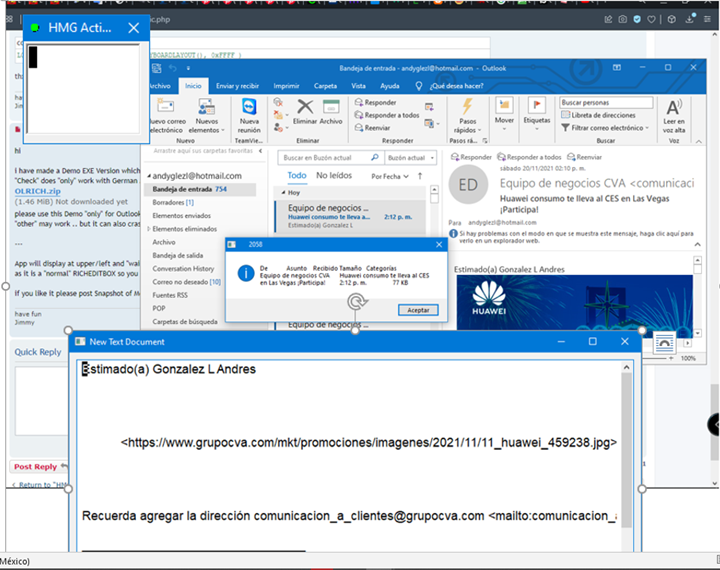This screenshot has width=720, height=570.
Task: Forward the email using ribbon Reenviar
Action: 373,128
